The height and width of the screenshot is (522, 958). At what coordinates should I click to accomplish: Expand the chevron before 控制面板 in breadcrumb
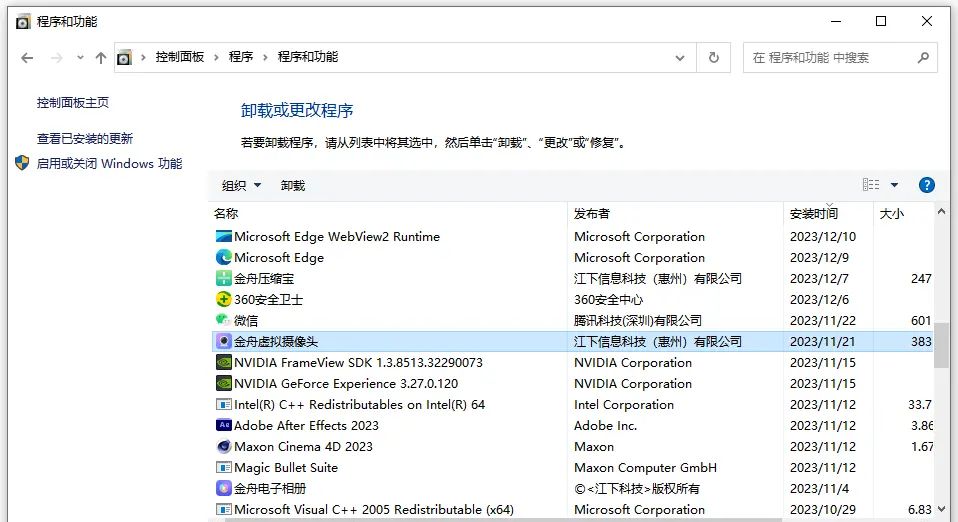pos(143,57)
